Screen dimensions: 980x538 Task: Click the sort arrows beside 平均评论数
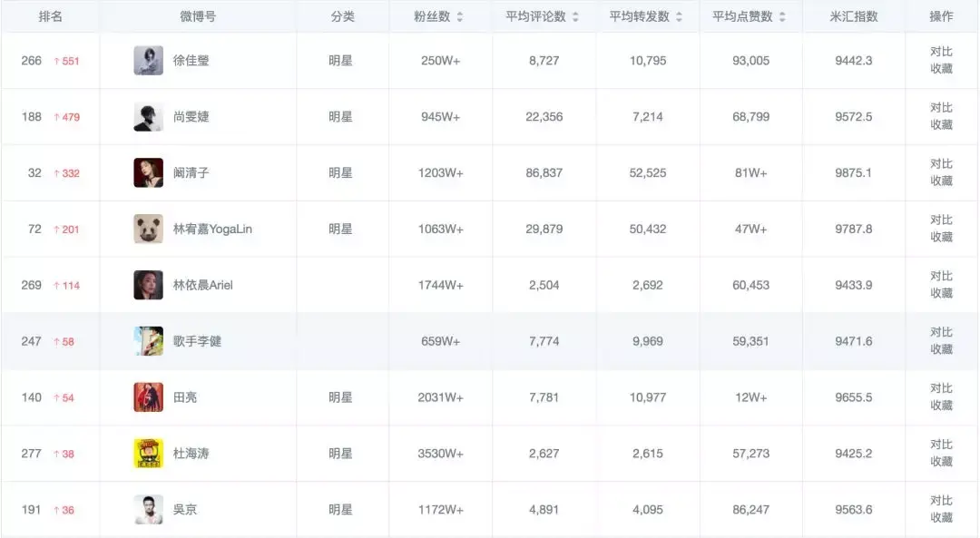[x=575, y=17]
